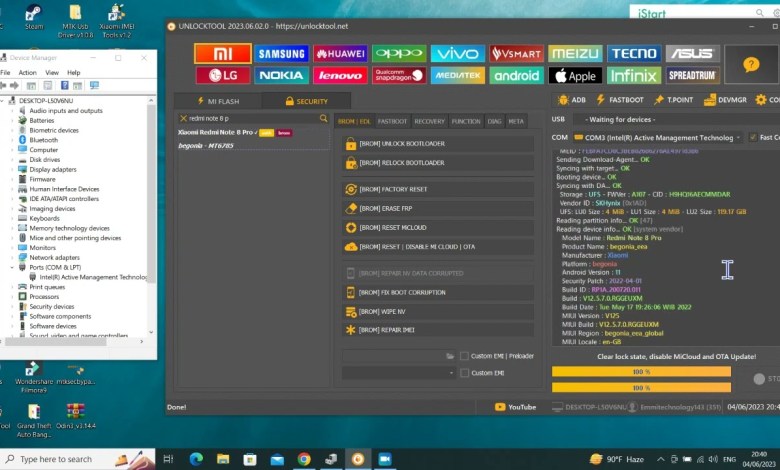Image resolution: width=780 pixels, height=470 pixels.
Task: Open File Explorer from the taskbar
Action: [x=223, y=459]
